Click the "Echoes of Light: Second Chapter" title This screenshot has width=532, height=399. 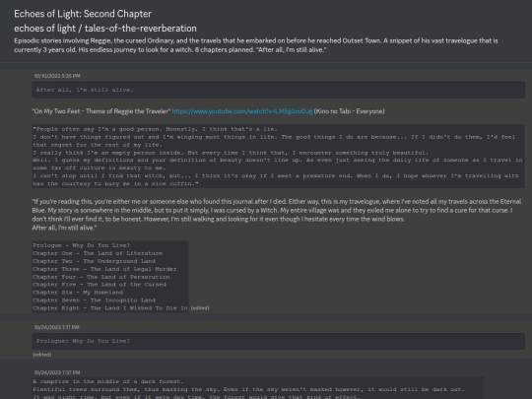click(83, 14)
